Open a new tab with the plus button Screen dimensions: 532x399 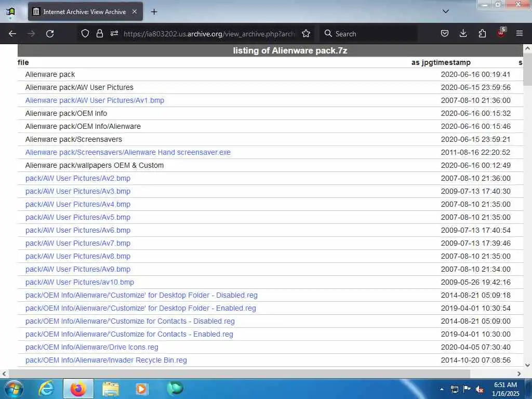[x=154, y=12]
